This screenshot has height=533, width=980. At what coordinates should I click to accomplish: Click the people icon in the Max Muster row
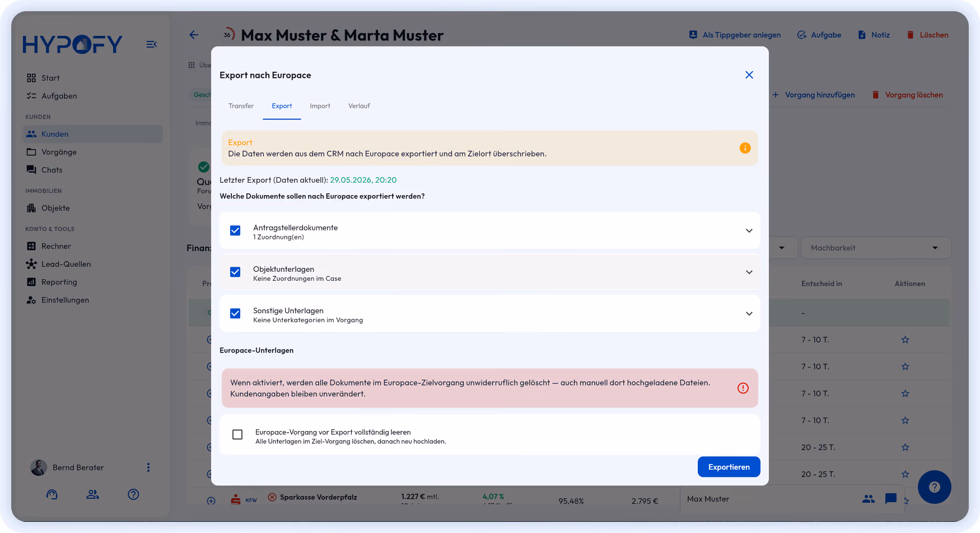869,499
